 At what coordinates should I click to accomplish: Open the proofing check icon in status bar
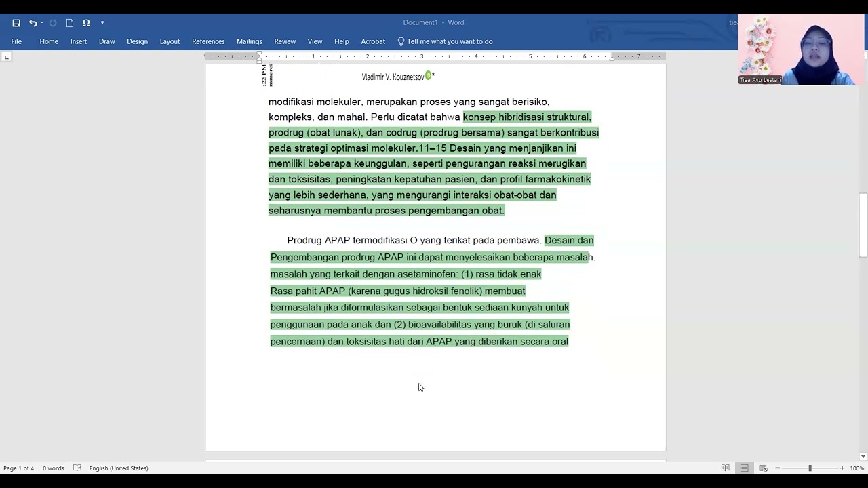pos(77,468)
